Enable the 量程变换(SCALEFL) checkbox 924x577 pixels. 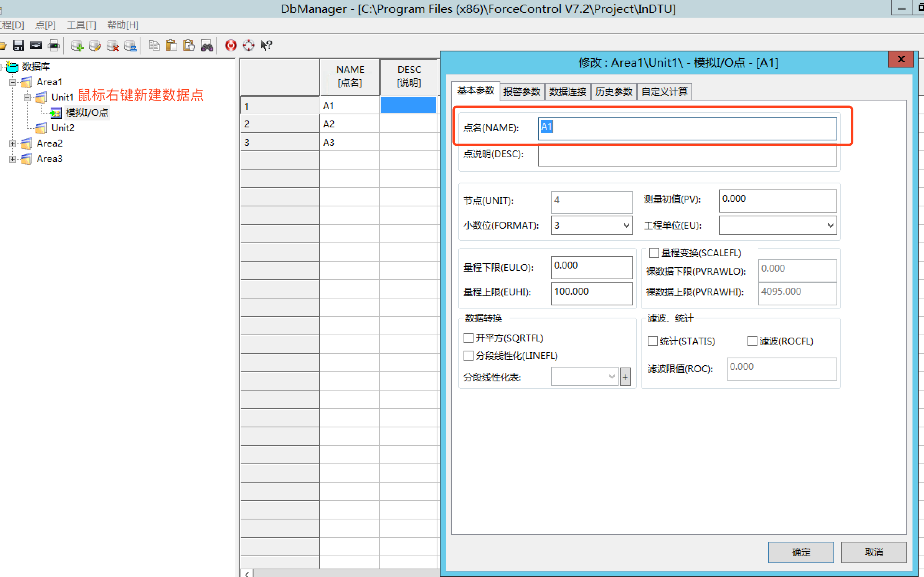tap(654, 253)
